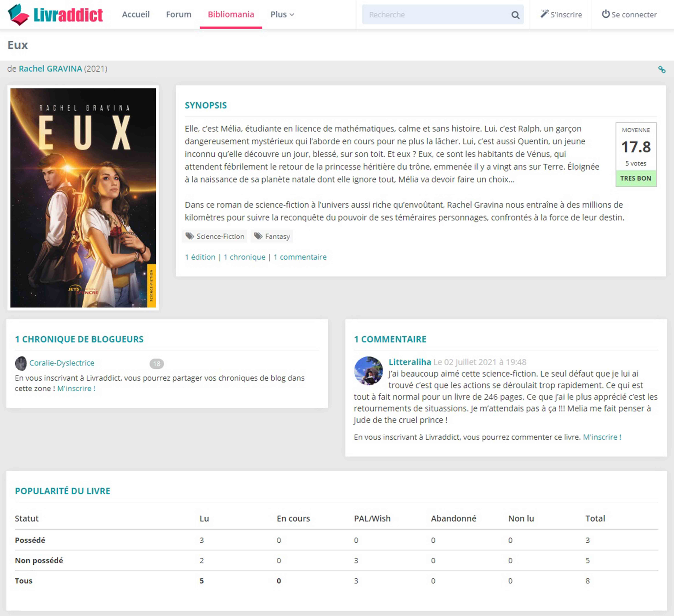This screenshot has height=616, width=674.
Task: Click the Fantasy tag icon
Action: click(x=258, y=236)
